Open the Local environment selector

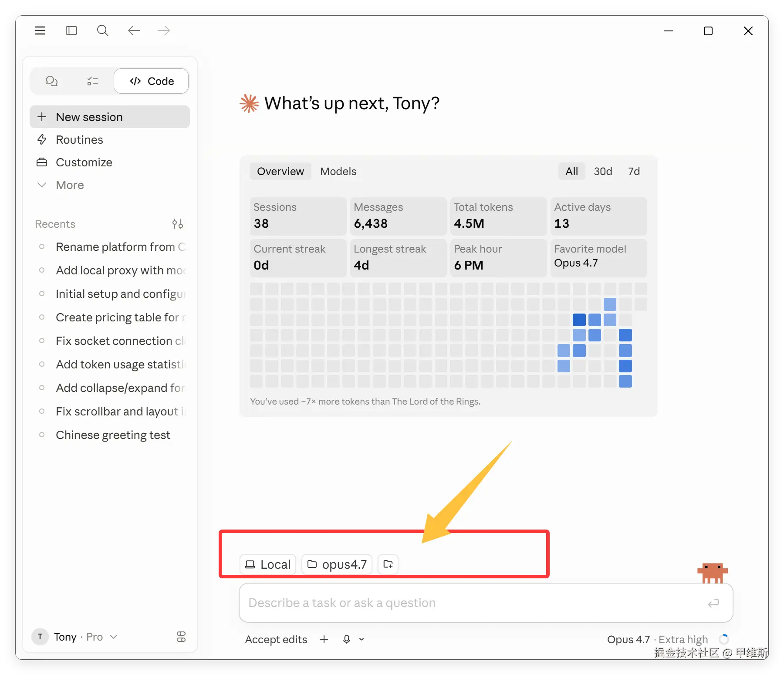268,564
